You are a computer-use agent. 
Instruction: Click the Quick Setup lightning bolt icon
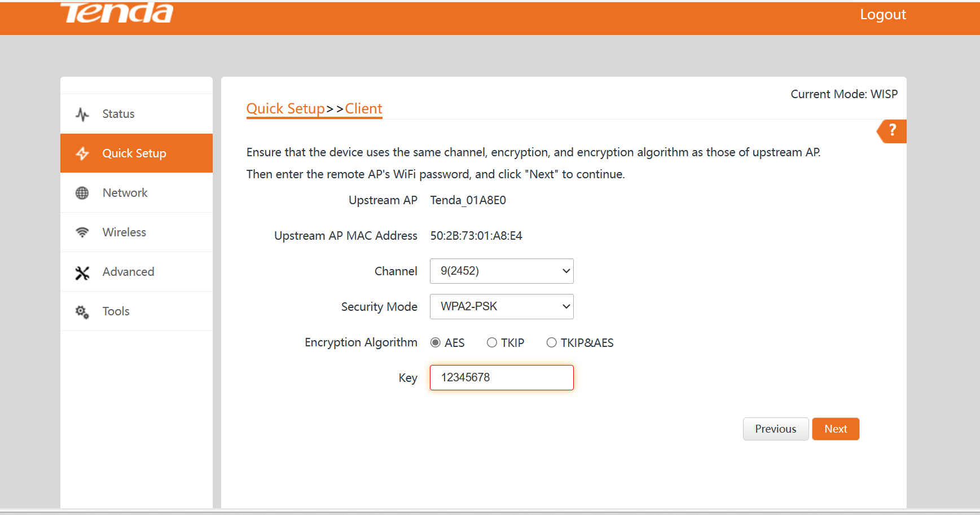(82, 153)
